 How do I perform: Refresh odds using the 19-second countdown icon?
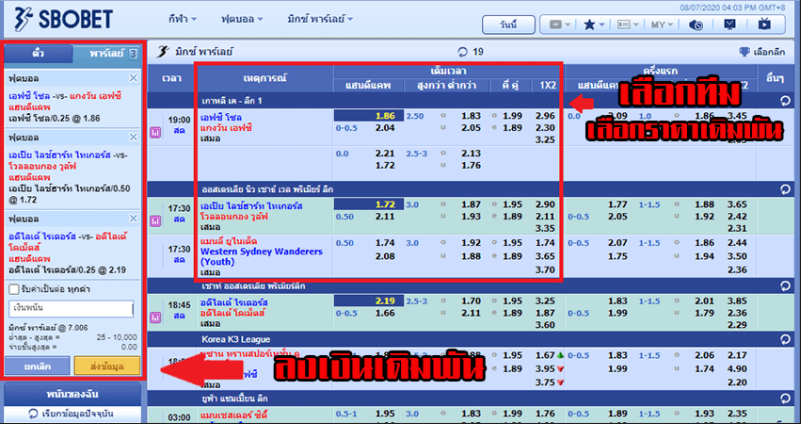click(462, 52)
